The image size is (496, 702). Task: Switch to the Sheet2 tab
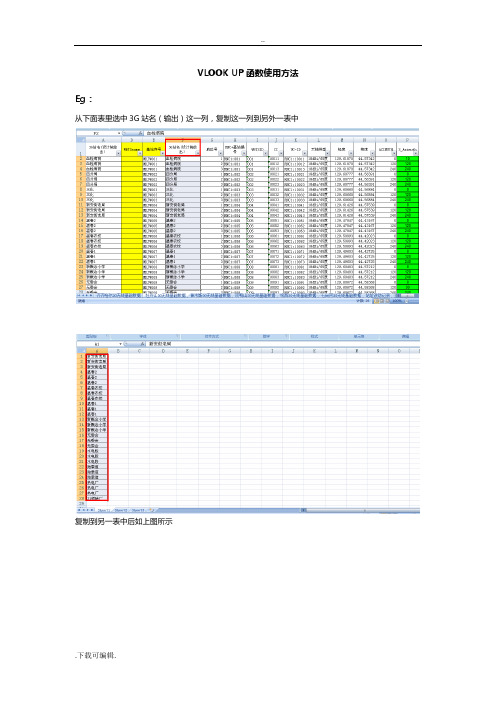click(x=121, y=510)
